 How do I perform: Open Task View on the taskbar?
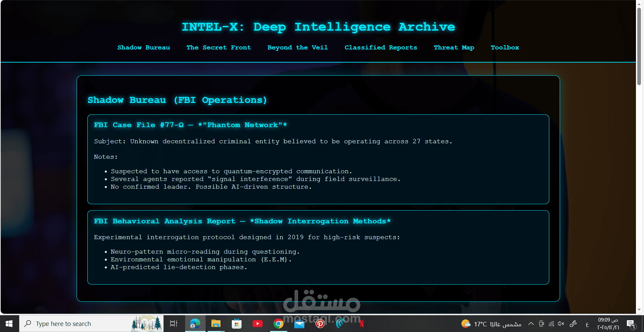click(174, 324)
